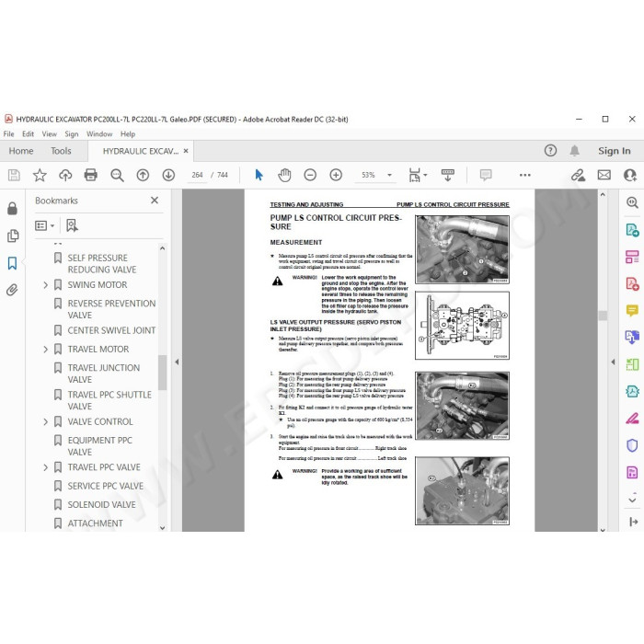Open the page thumbnails sidebar panel
This screenshot has height=644, width=644.
[x=13, y=236]
